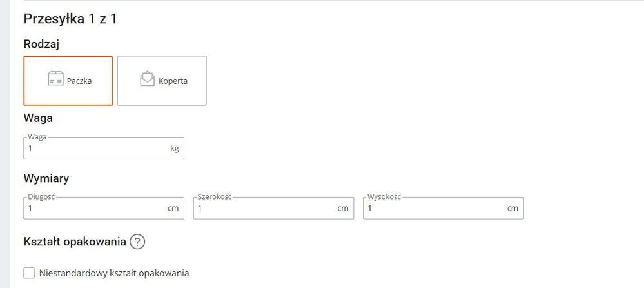Click the cm unit in Wysokość field

coord(512,209)
